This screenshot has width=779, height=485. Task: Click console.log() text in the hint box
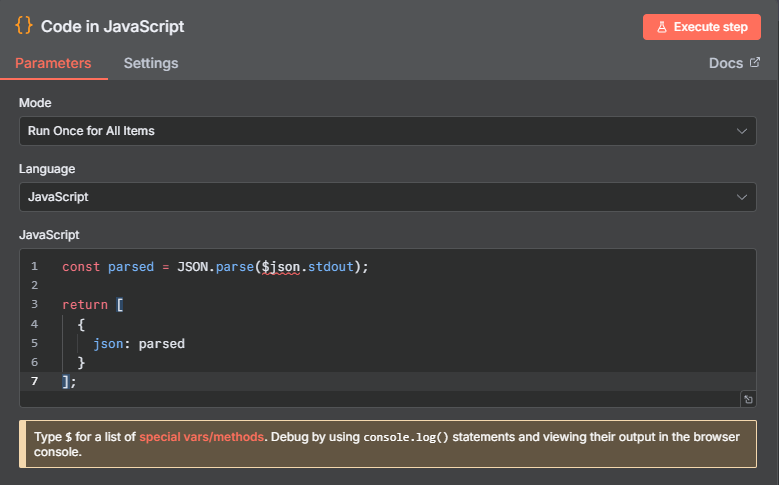point(410,437)
